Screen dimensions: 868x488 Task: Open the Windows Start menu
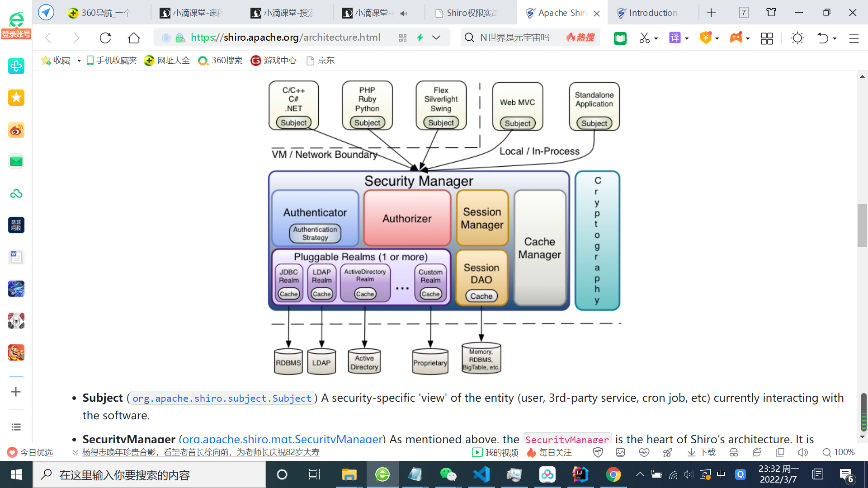16,474
